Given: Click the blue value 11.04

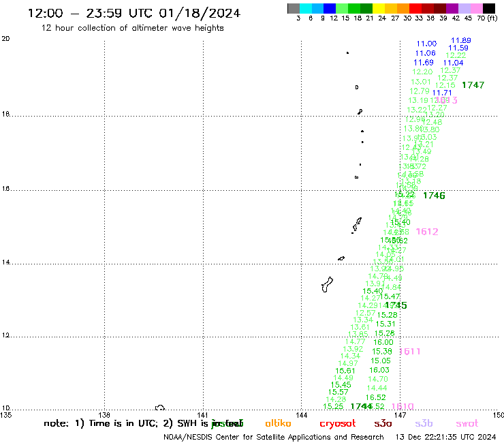Looking at the screenshot, I should click(x=453, y=63).
